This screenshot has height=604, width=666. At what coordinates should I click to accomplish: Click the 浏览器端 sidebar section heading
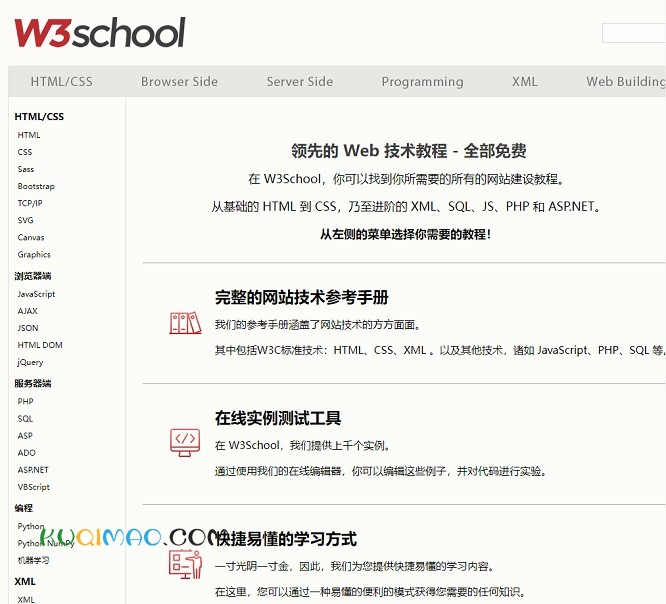[x=33, y=276]
